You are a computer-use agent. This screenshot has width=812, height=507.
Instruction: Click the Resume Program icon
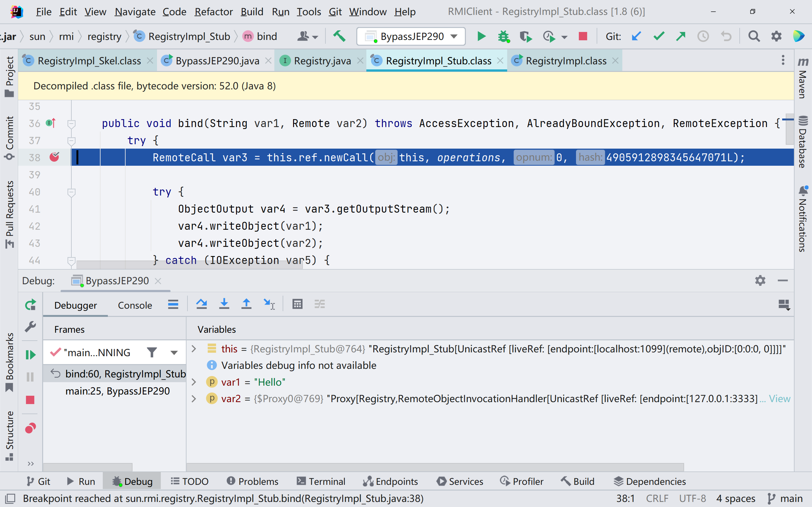pyautogui.click(x=30, y=355)
